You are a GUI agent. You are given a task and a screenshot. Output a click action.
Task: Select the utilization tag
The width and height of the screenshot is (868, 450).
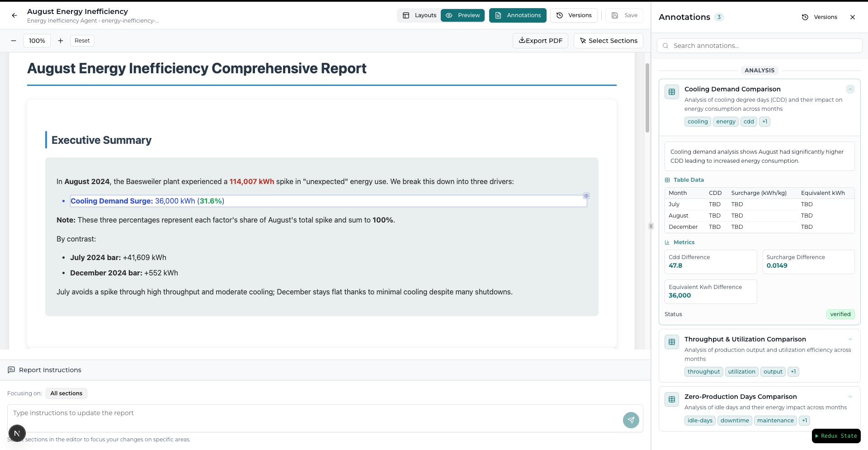click(741, 372)
